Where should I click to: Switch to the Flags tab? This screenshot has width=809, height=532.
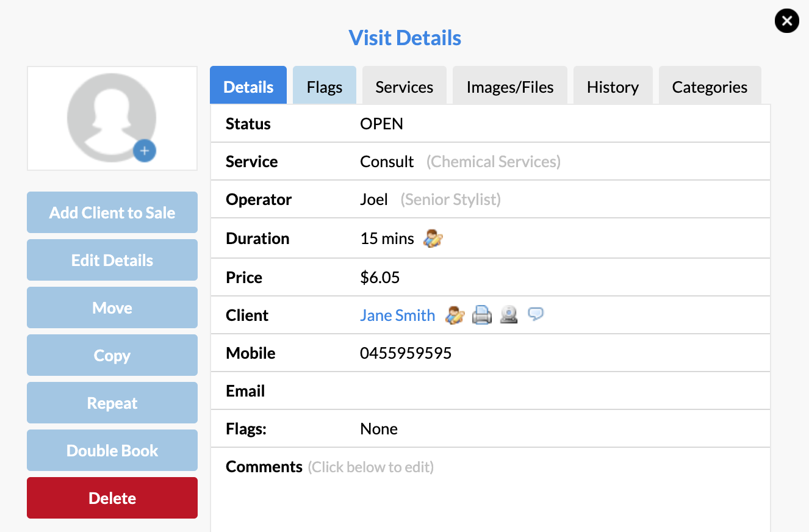pyautogui.click(x=324, y=86)
